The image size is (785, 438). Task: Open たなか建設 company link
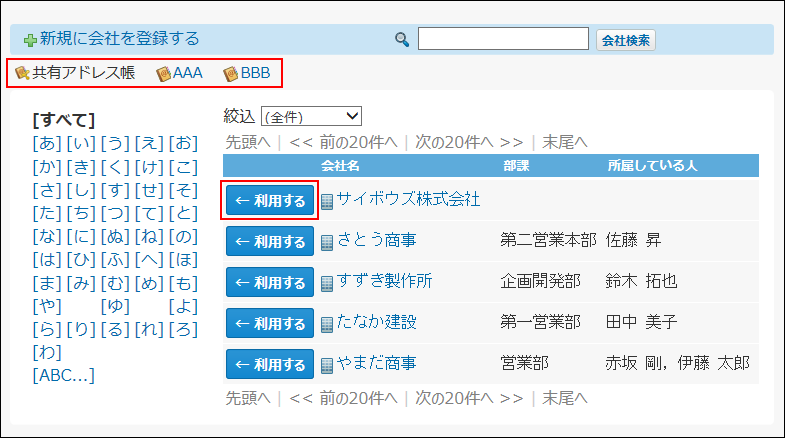(x=376, y=322)
